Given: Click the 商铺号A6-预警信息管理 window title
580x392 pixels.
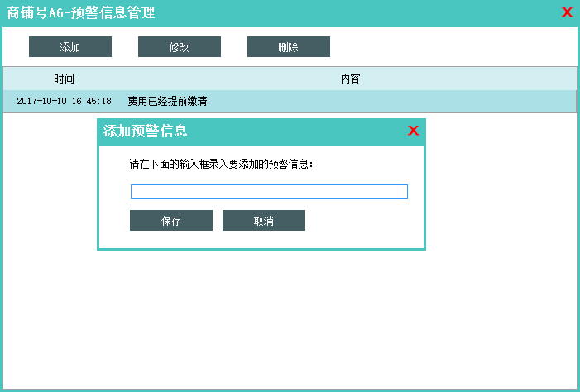Looking at the screenshot, I should click(x=80, y=13).
